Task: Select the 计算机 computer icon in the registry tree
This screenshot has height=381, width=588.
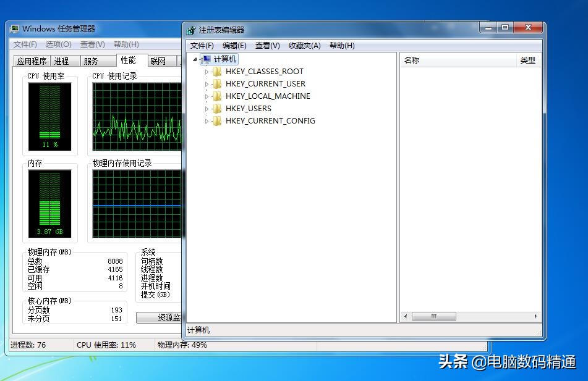Action: pos(206,59)
